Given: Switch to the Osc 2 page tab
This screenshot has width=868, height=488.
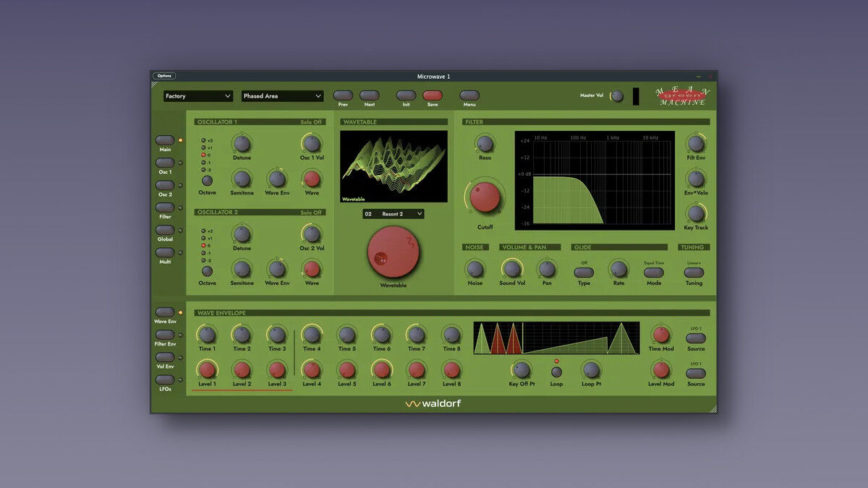Looking at the screenshot, I should (x=165, y=185).
